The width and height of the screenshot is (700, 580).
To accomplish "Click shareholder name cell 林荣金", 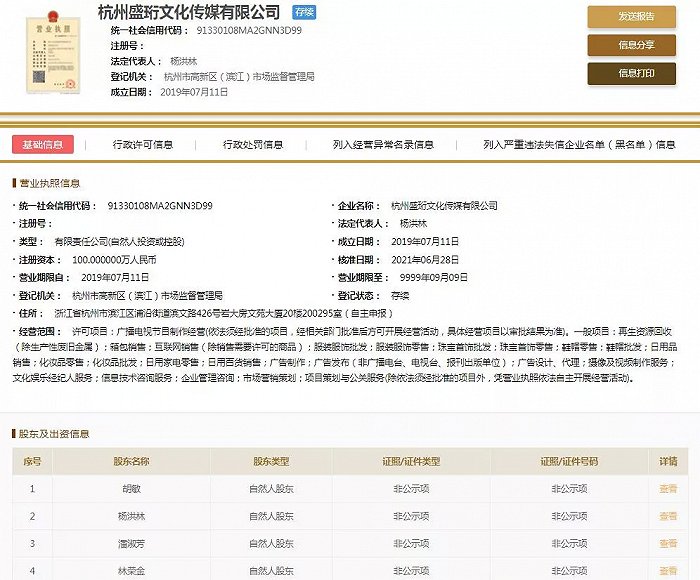I will click(131, 571).
